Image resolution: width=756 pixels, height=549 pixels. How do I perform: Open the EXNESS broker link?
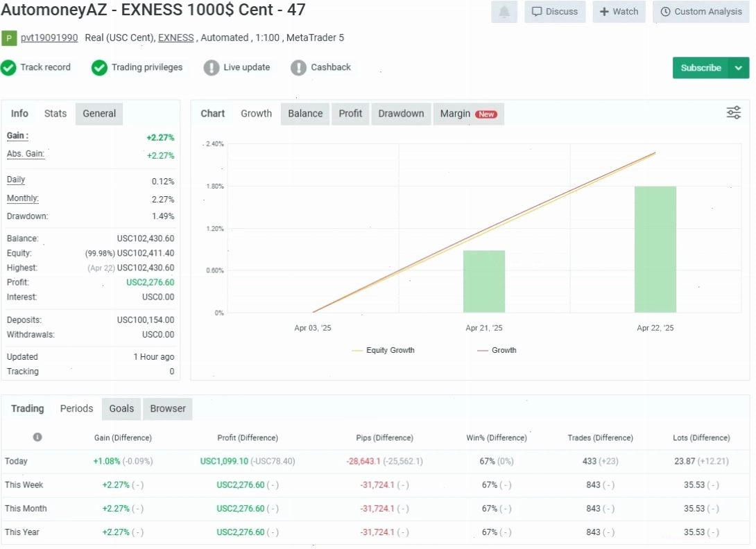point(176,37)
